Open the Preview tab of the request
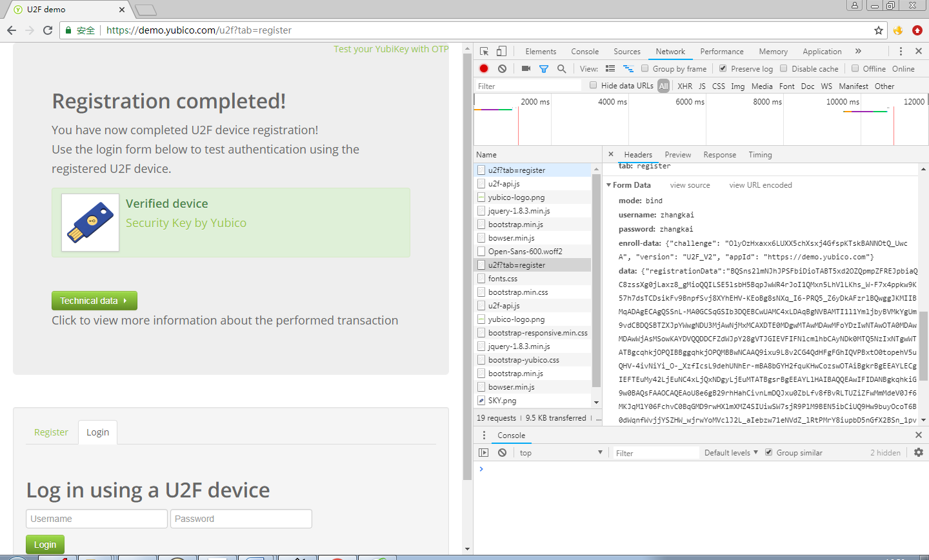 tap(678, 155)
